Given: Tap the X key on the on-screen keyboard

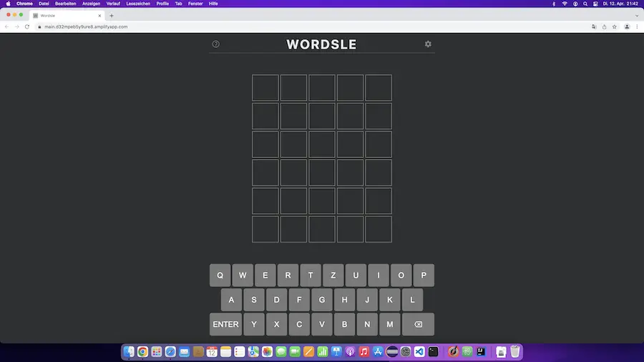Looking at the screenshot, I should [276, 324].
